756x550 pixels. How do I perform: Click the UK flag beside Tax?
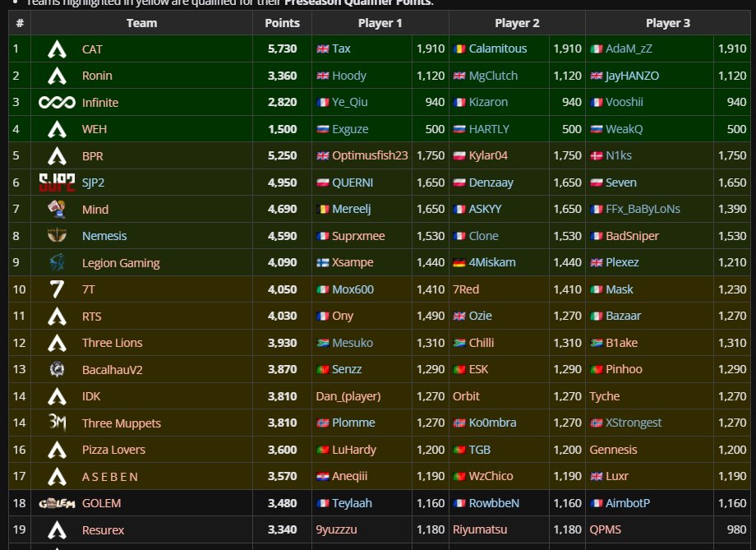pyautogui.click(x=323, y=49)
